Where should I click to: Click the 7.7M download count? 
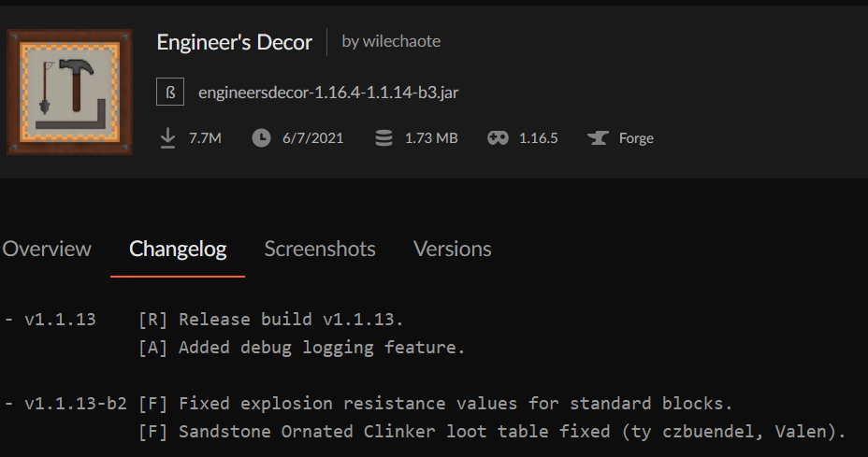[x=205, y=138]
